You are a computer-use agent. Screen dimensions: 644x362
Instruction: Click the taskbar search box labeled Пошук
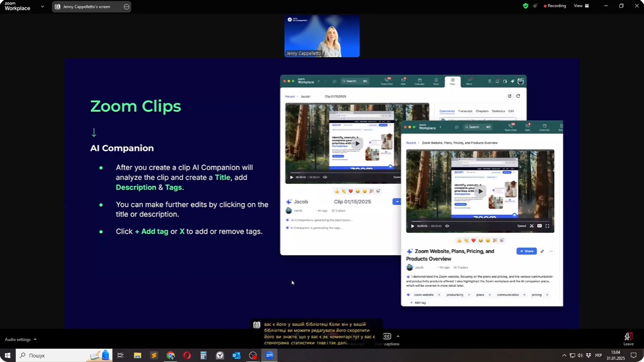(x=64, y=355)
